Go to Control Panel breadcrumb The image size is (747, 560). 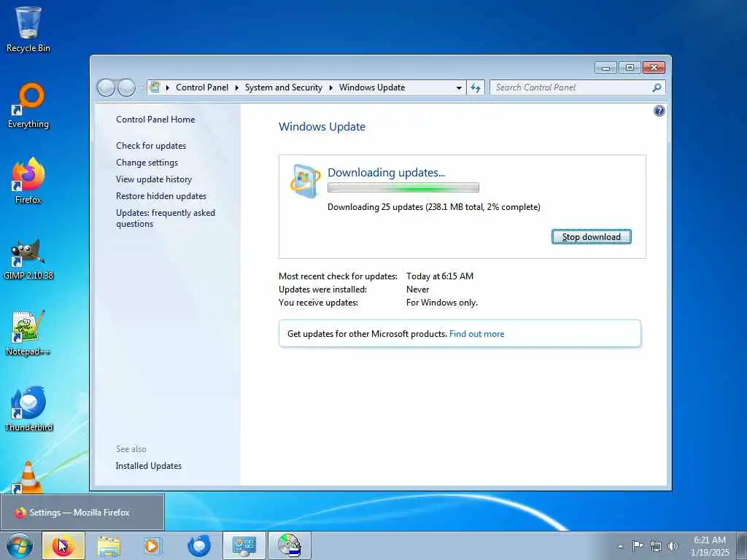[202, 87]
